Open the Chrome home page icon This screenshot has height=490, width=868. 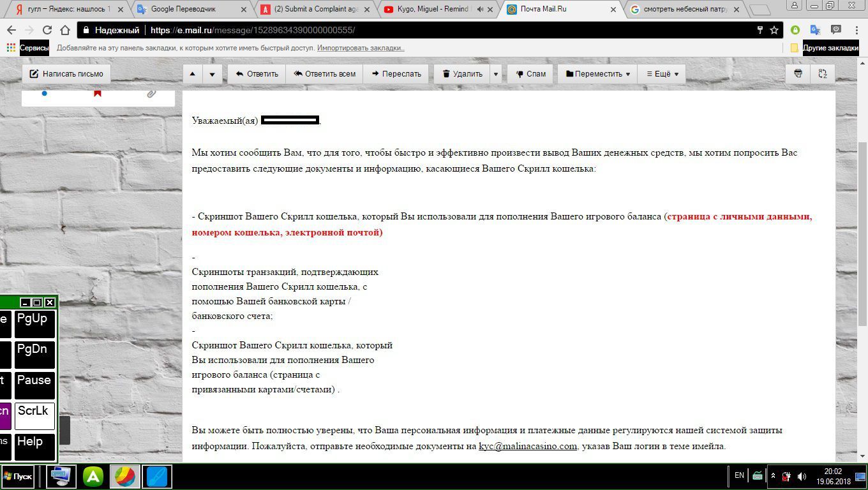click(x=64, y=30)
